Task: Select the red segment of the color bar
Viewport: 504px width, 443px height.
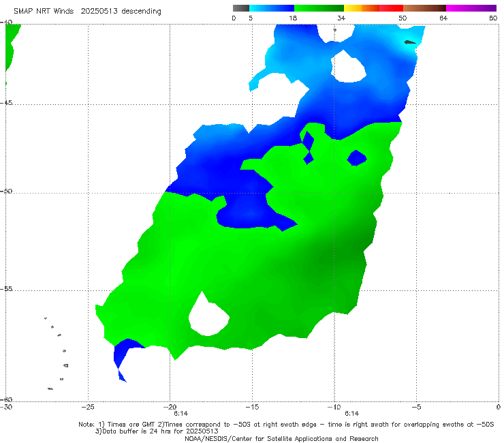Action: [x=391, y=8]
